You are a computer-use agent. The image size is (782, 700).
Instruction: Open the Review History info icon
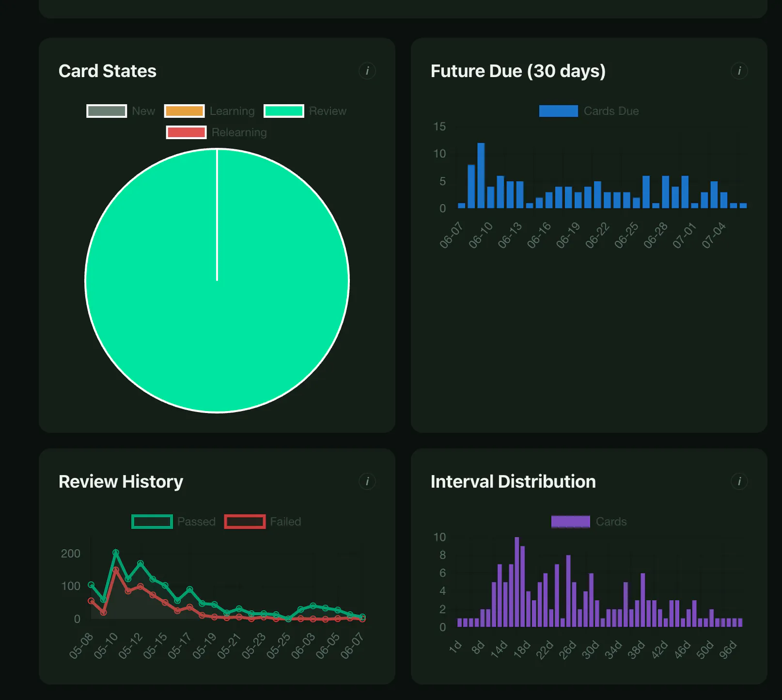tap(367, 481)
